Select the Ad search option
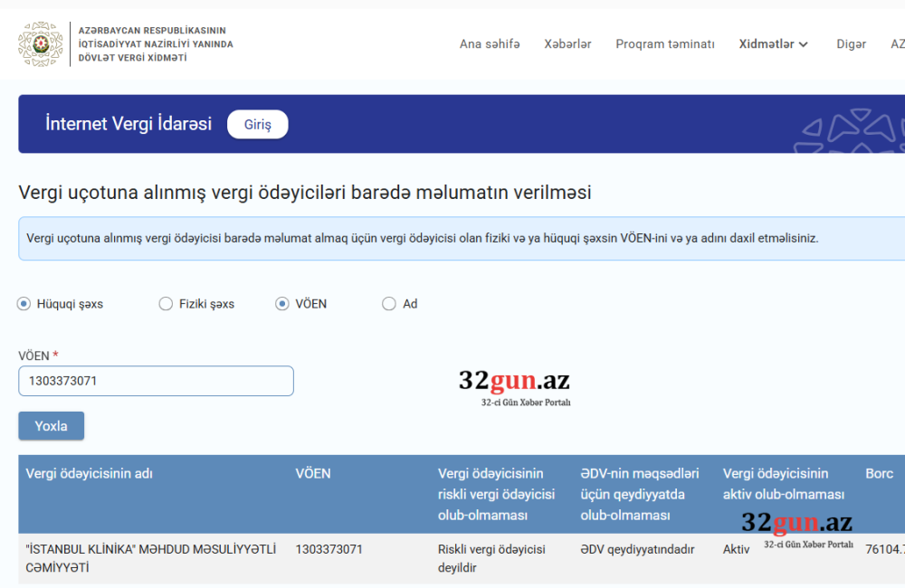The height and width of the screenshot is (588, 905). pyautogui.click(x=388, y=304)
